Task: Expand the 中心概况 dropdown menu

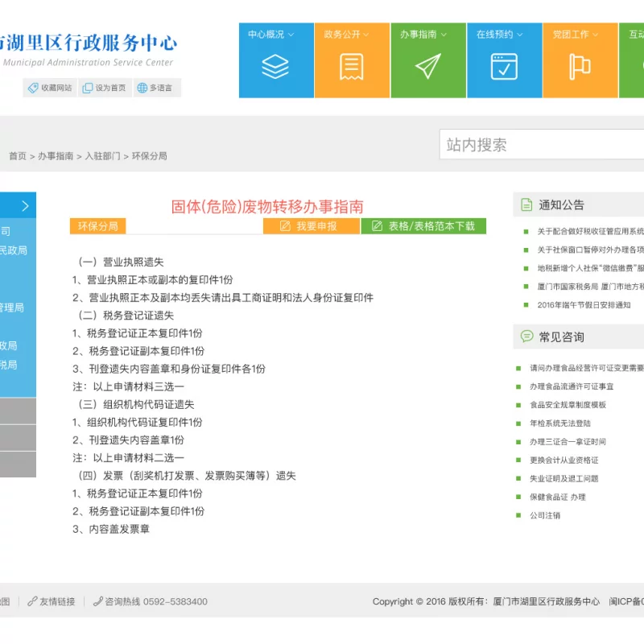Action: coord(271,35)
